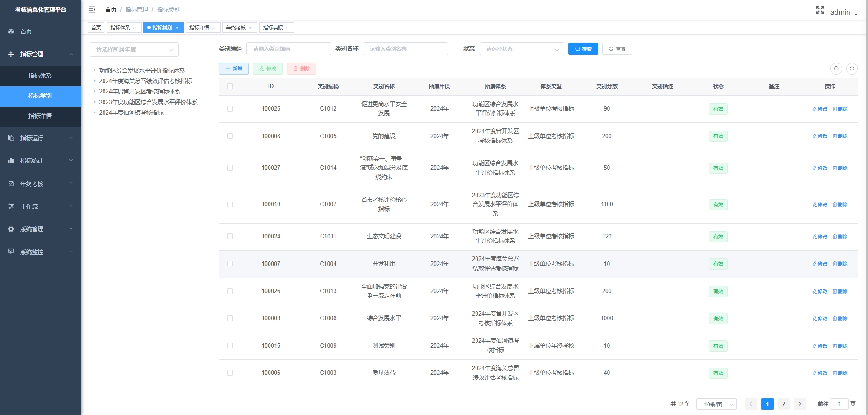This screenshot has width=868, height=415.
Task: Close the 指标体系 tab
Action: pyautogui.click(x=135, y=28)
